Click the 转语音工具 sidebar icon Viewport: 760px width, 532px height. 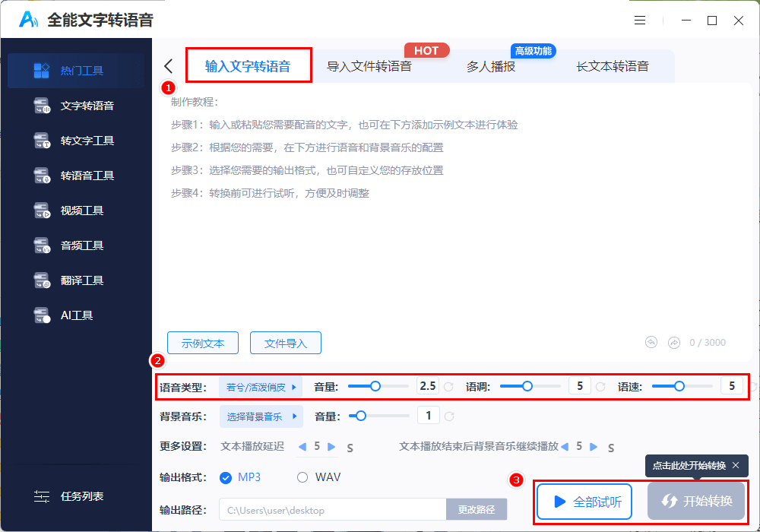click(x=42, y=176)
